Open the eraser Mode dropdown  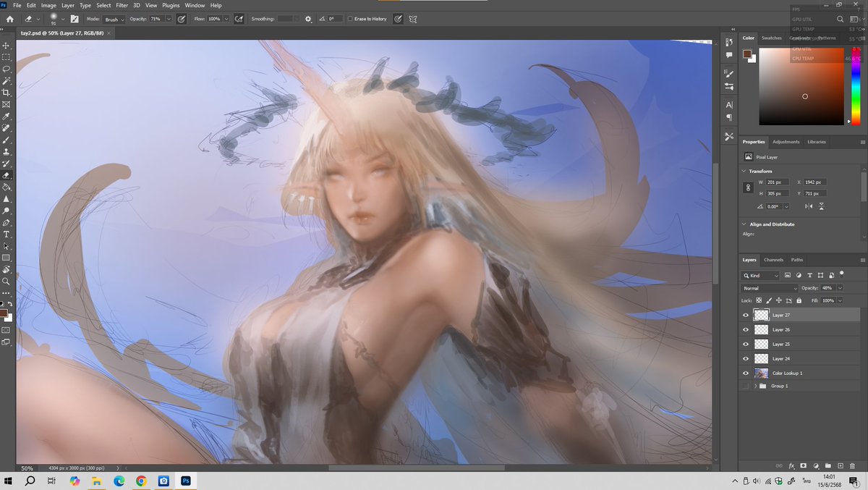114,19
